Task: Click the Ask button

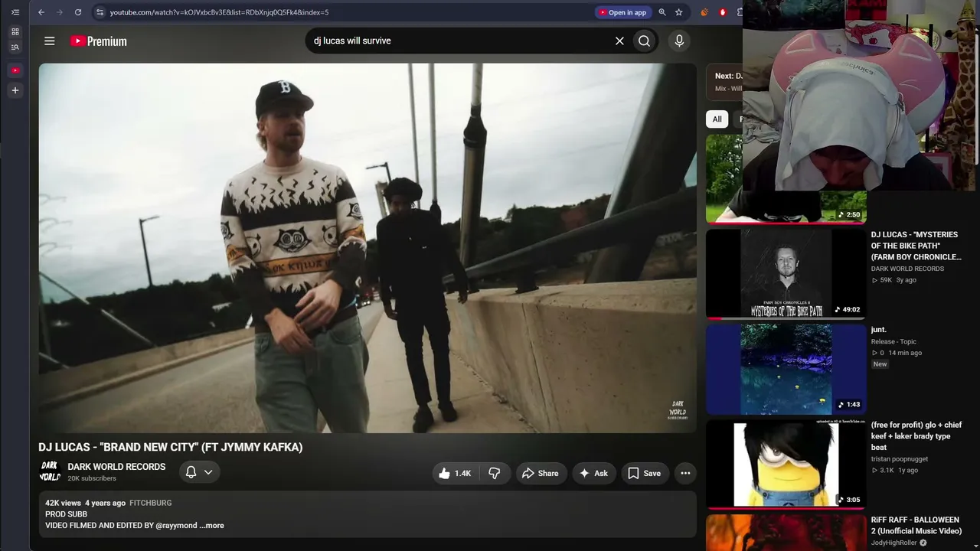Action: [x=593, y=474]
